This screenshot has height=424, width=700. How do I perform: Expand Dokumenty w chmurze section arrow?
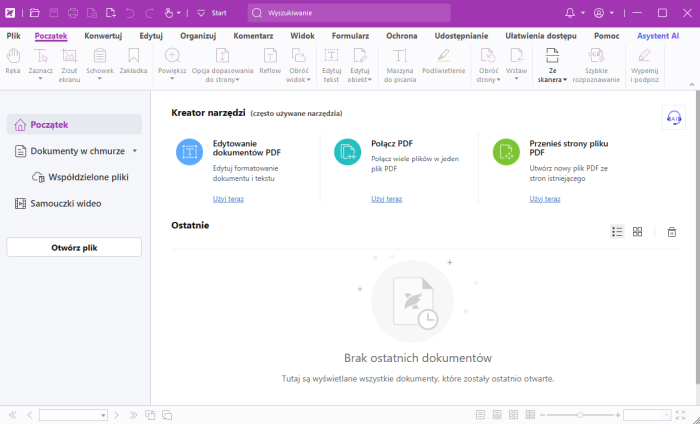pyautogui.click(x=135, y=151)
